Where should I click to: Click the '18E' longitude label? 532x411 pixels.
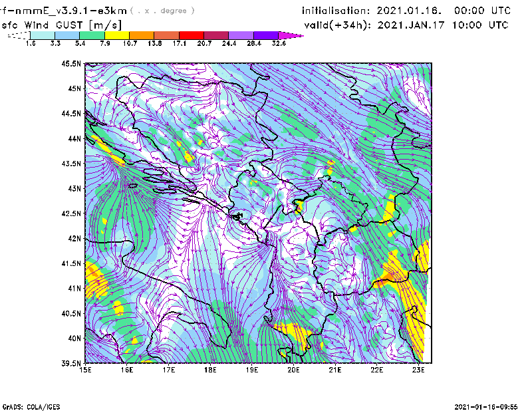[210, 370]
